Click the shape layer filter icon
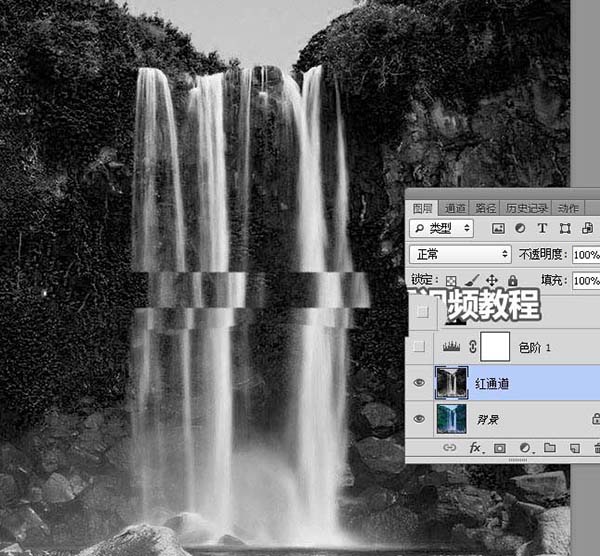600x556 pixels. pyautogui.click(x=563, y=229)
